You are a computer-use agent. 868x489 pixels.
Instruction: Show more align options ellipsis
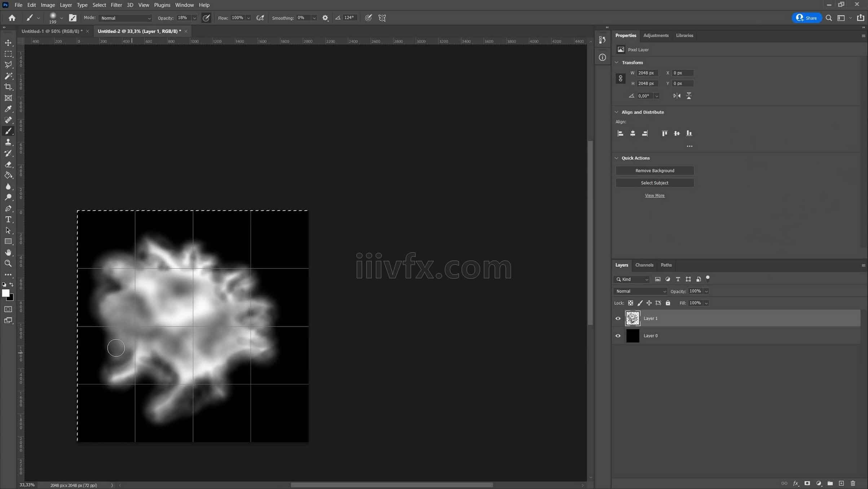pyautogui.click(x=689, y=146)
